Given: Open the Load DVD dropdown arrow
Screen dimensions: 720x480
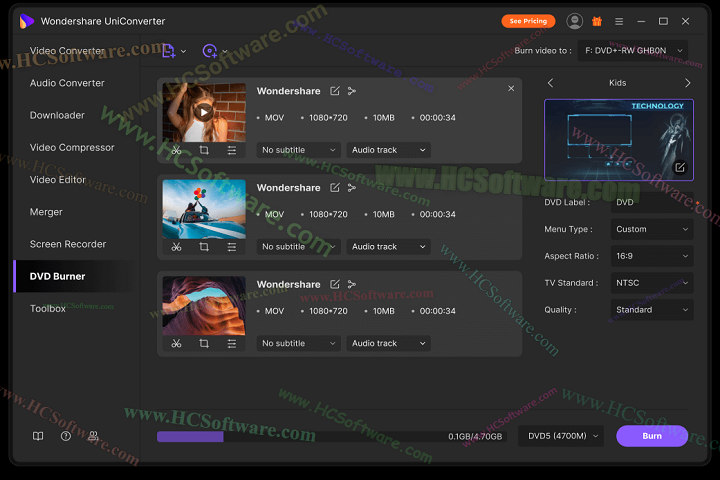Looking at the screenshot, I should [x=225, y=51].
